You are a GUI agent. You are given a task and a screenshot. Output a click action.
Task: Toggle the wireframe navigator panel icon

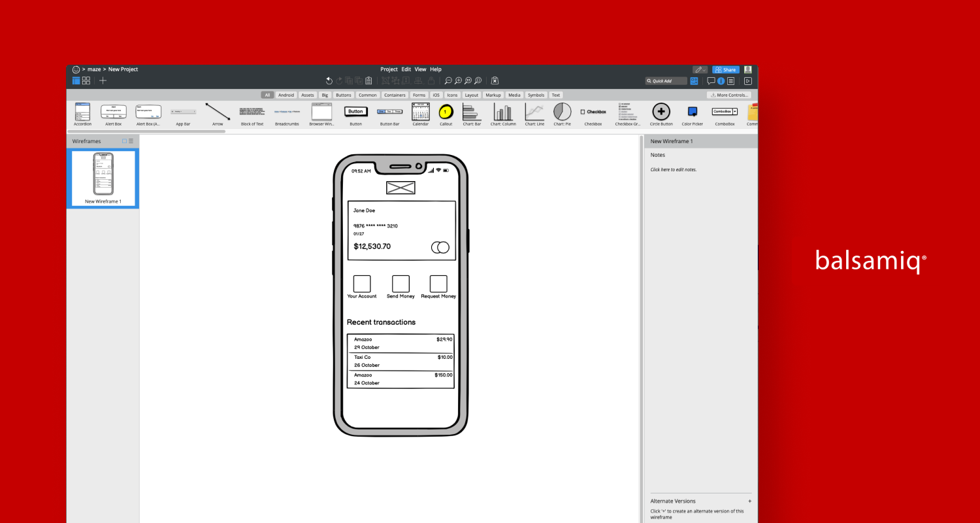[x=76, y=80]
